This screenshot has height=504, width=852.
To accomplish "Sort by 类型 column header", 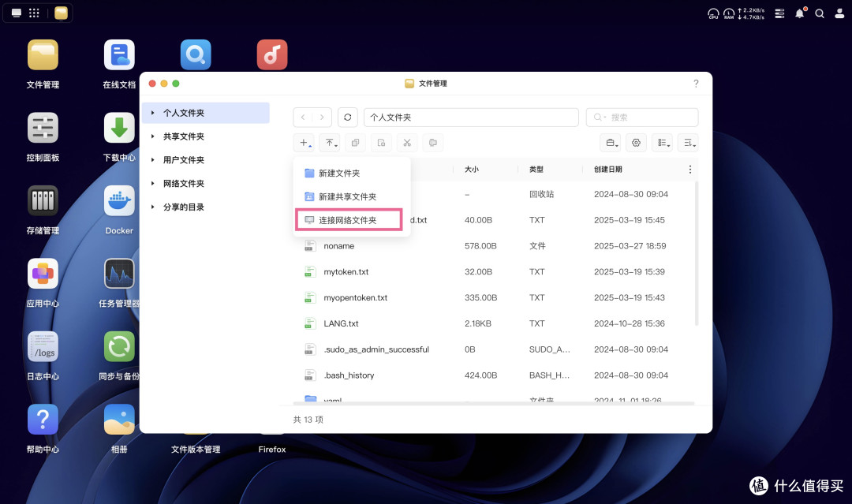I will [536, 170].
